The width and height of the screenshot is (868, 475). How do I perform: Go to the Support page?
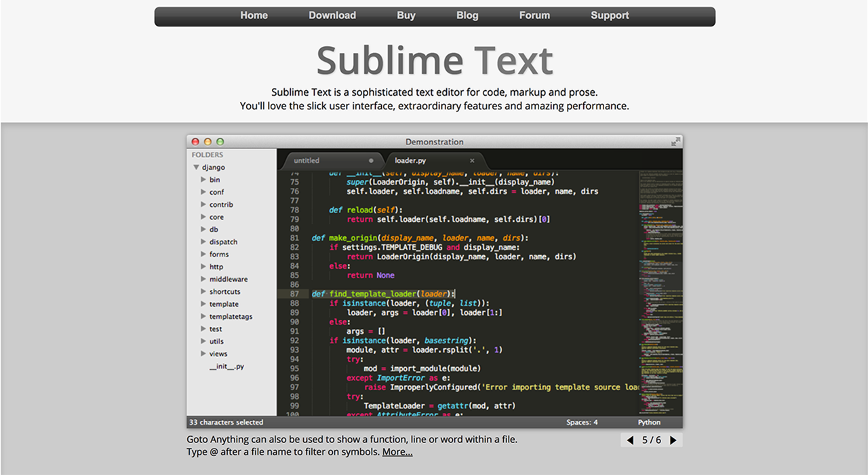point(610,16)
